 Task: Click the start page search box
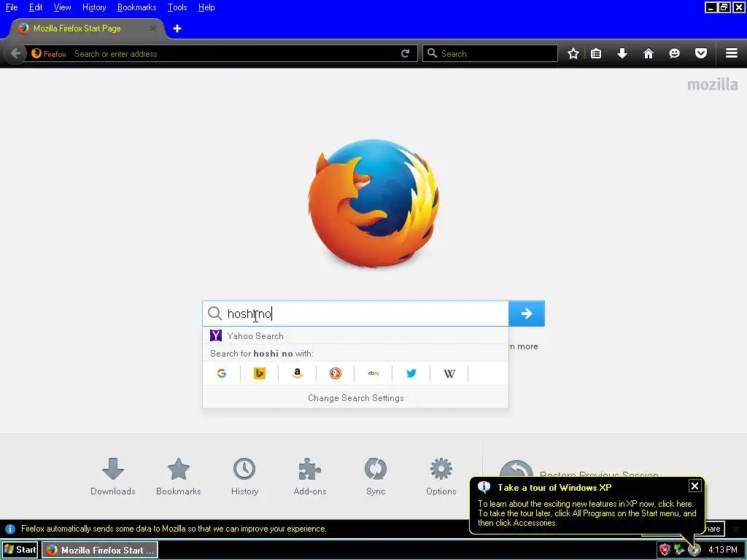point(355,314)
